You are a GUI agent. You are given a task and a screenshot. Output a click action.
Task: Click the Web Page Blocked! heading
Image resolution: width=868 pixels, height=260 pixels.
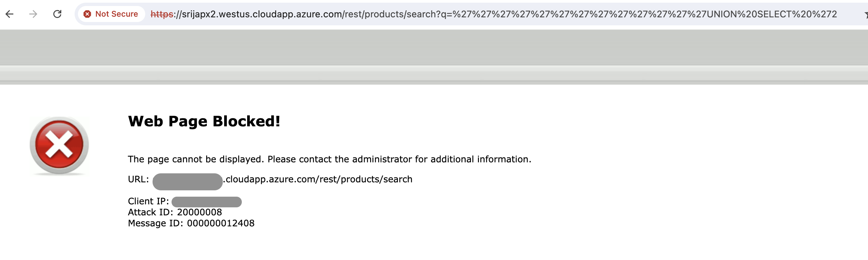click(204, 121)
